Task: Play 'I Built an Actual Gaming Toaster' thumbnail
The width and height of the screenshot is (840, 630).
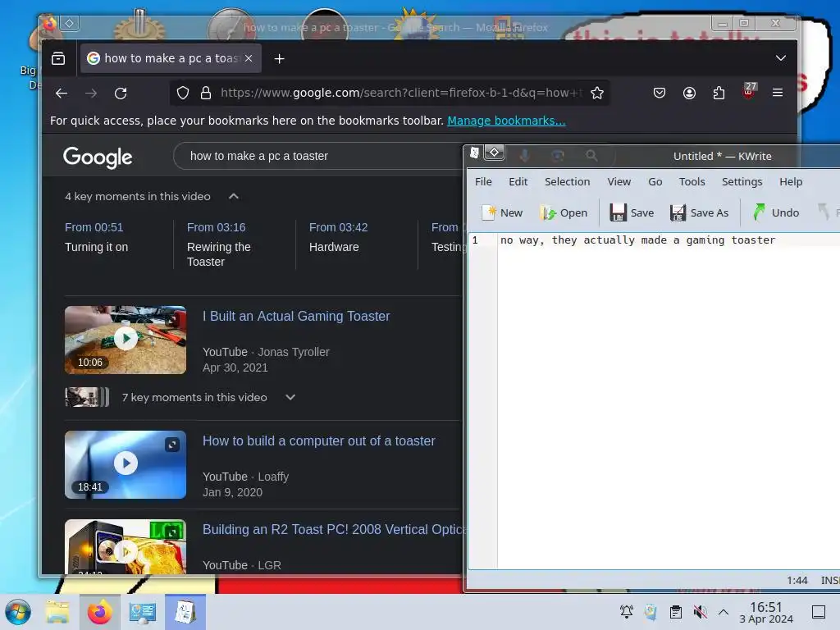Action: [x=126, y=340]
